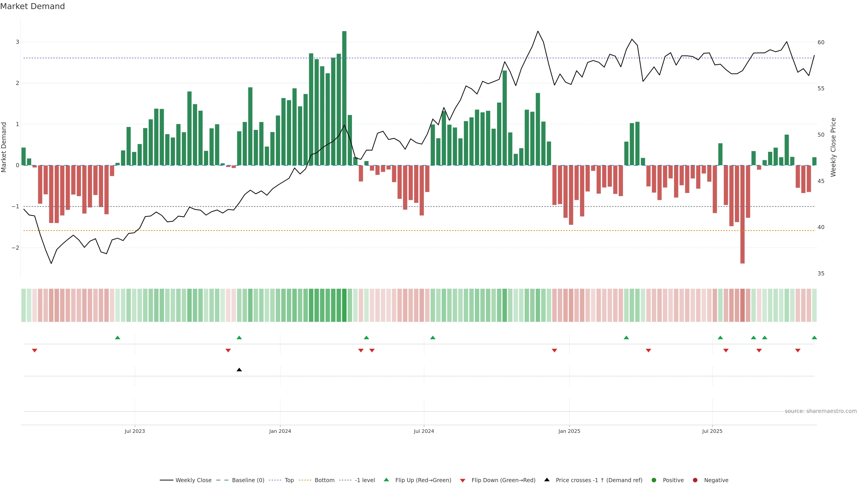Toggle the -1 level legend entry
This screenshot has width=868, height=488.
365,480
